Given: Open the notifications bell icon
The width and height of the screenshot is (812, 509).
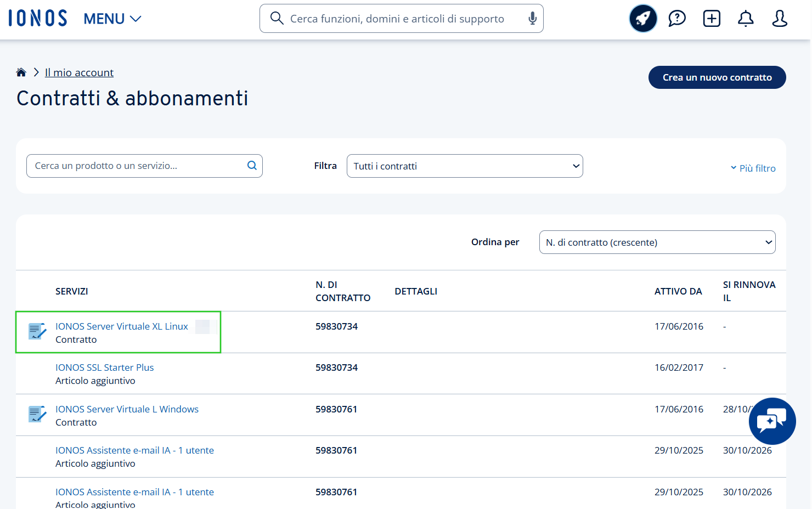Looking at the screenshot, I should [x=746, y=19].
